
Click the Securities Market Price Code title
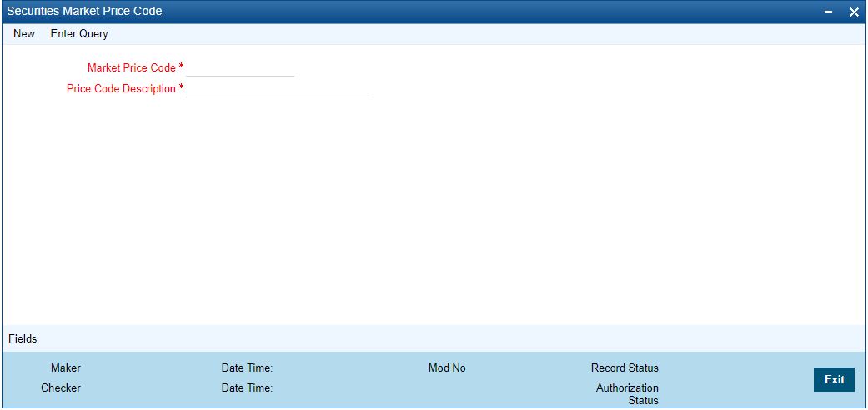point(85,11)
